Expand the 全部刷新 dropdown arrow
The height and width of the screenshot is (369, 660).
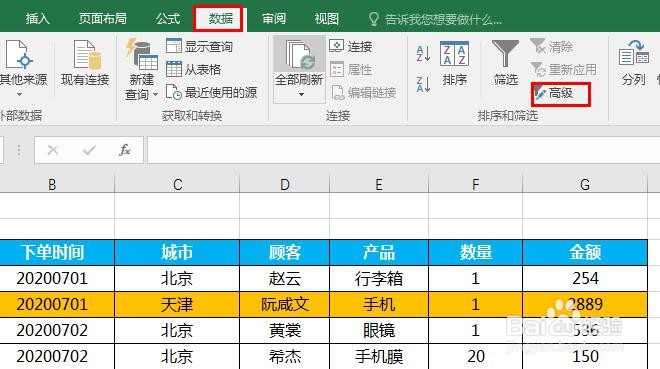tap(301, 95)
